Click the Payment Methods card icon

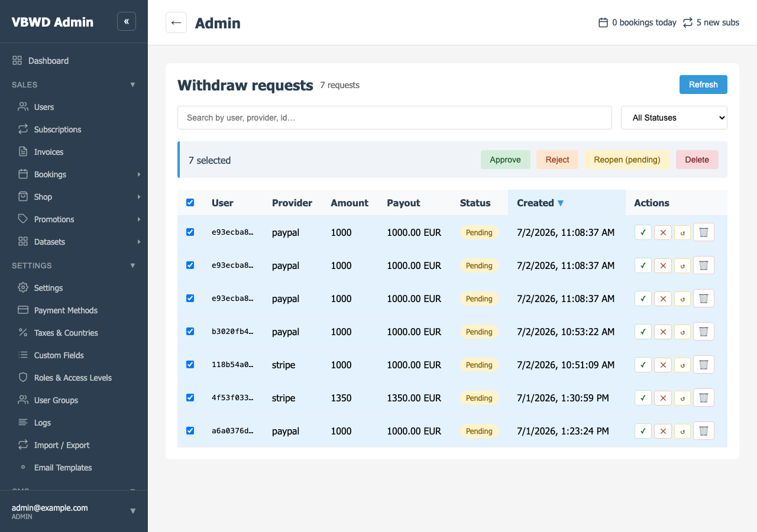tap(23, 310)
